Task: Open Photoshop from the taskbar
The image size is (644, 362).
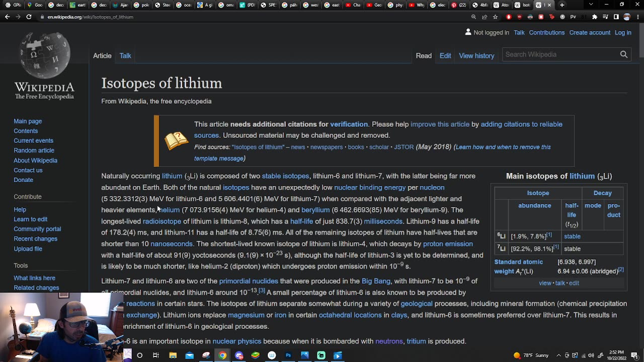Action: pyautogui.click(x=288, y=355)
